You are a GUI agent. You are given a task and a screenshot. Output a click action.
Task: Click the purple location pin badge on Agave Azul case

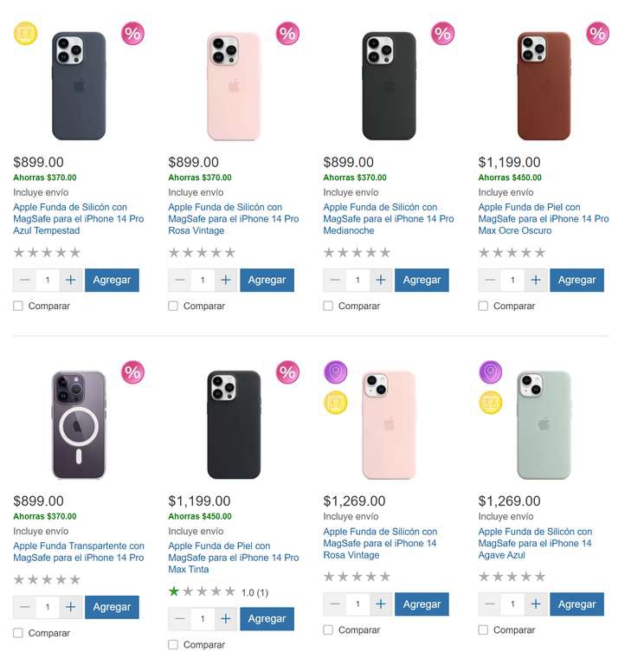[492, 372]
